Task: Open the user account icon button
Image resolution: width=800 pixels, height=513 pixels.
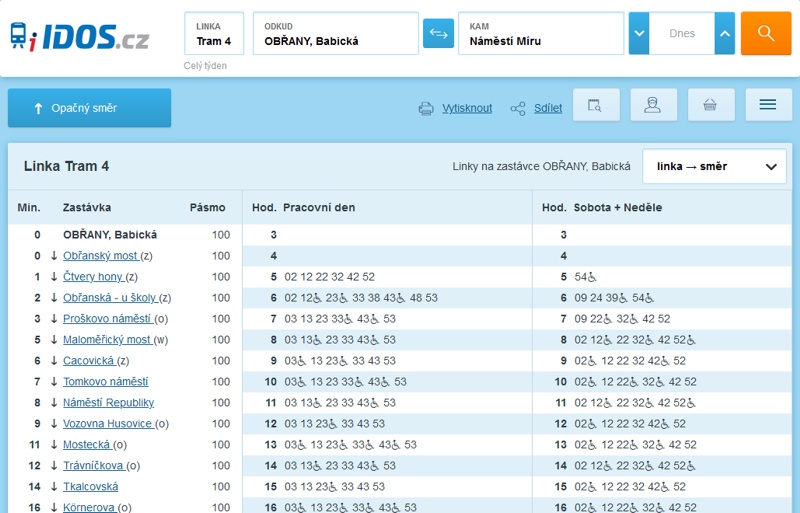Action: point(653,106)
